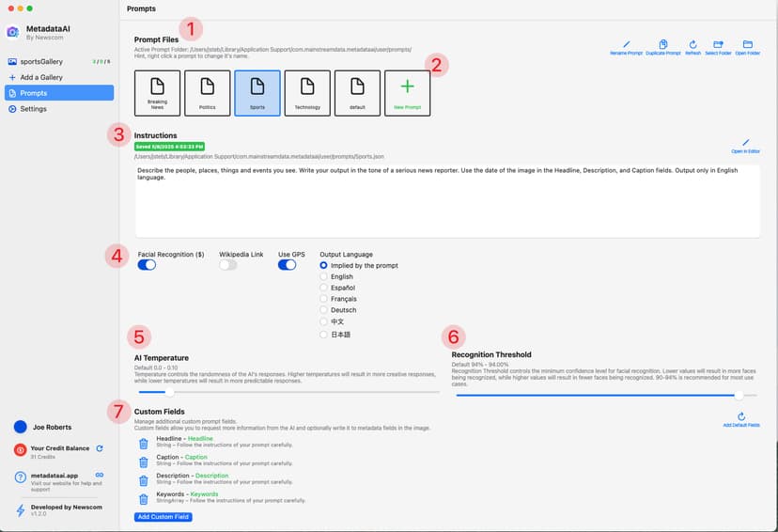Delete the Headline custom field
The image size is (778, 532).
coord(144,442)
